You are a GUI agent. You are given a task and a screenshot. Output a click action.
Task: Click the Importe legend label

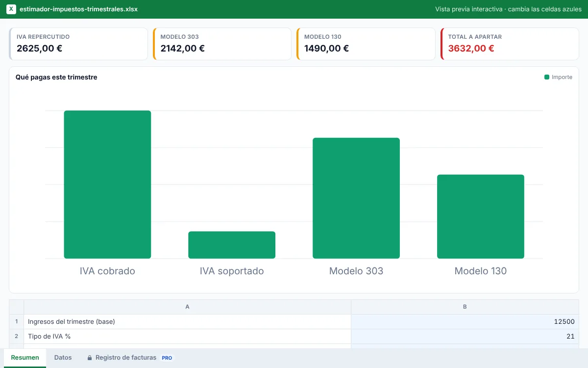(562, 77)
